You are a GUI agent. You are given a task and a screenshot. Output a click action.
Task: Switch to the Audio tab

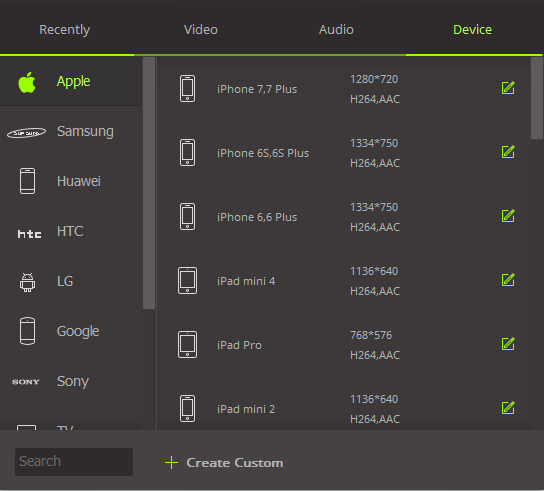[336, 29]
